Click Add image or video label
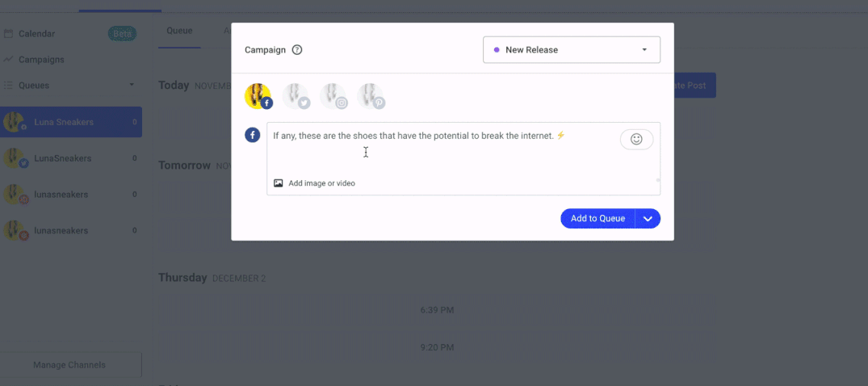Image resolution: width=868 pixels, height=386 pixels. click(x=321, y=183)
